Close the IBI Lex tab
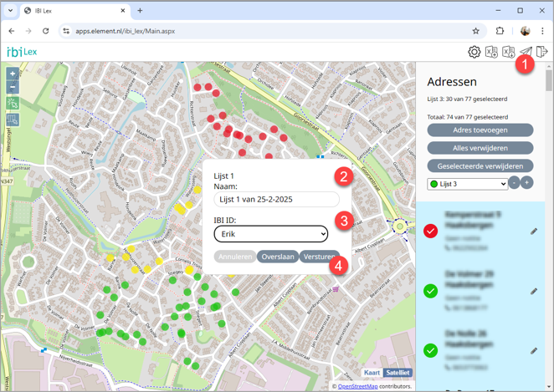The height and width of the screenshot is (392, 554). 123,11
